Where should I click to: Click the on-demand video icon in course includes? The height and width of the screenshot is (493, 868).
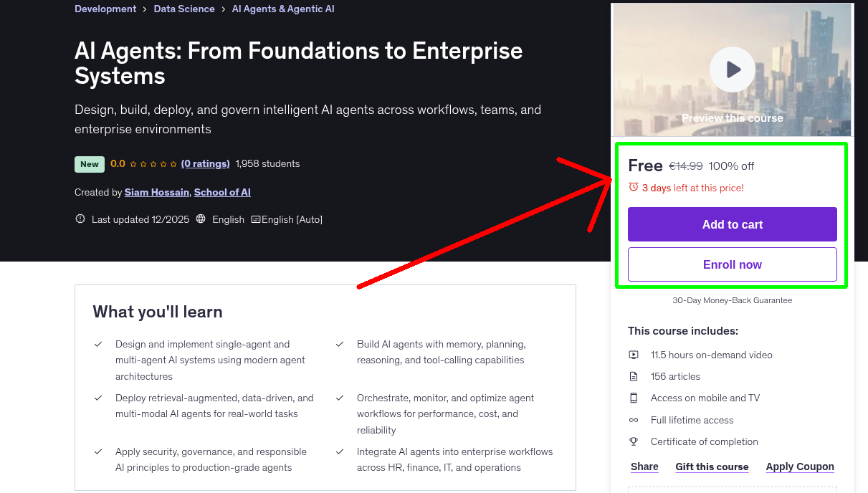pos(634,355)
